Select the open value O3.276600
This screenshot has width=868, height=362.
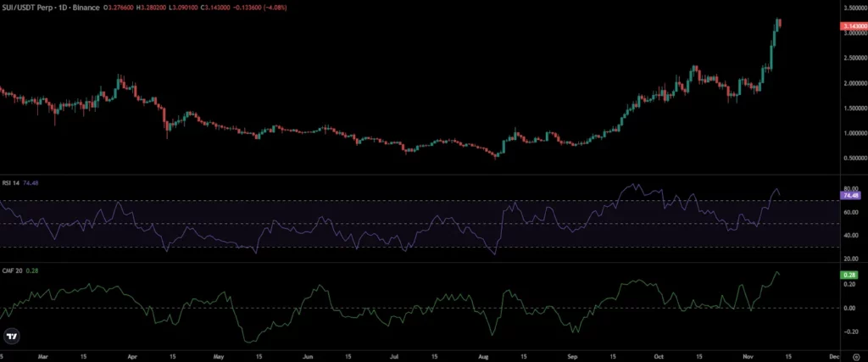click(119, 8)
